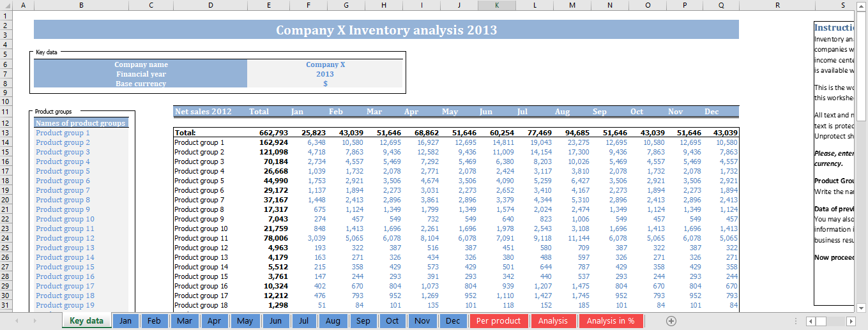Select row 13 header
The width and height of the screenshot is (868, 330).
click(x=6, y=133)
